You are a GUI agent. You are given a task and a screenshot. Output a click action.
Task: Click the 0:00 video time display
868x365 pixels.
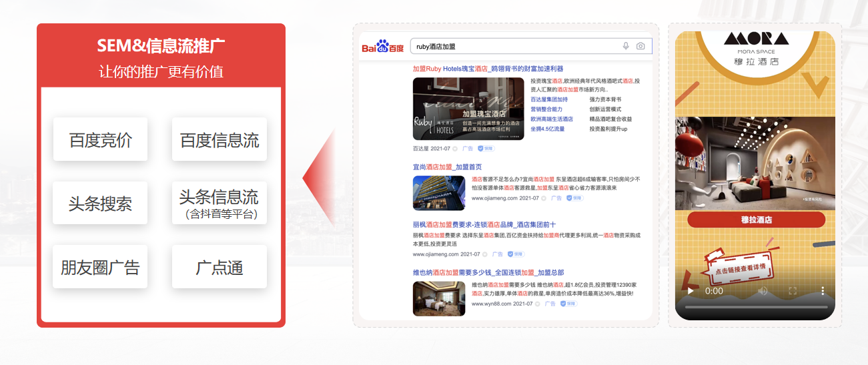(714, 291)
